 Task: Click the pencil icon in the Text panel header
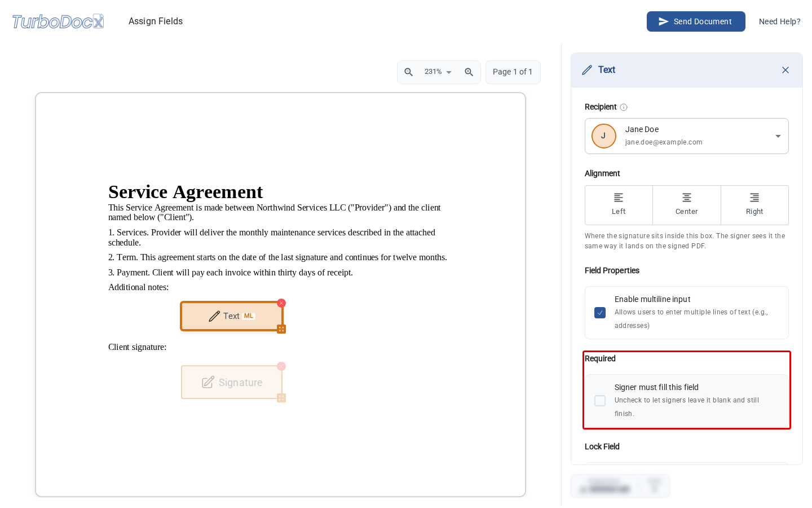click(587, 70)
